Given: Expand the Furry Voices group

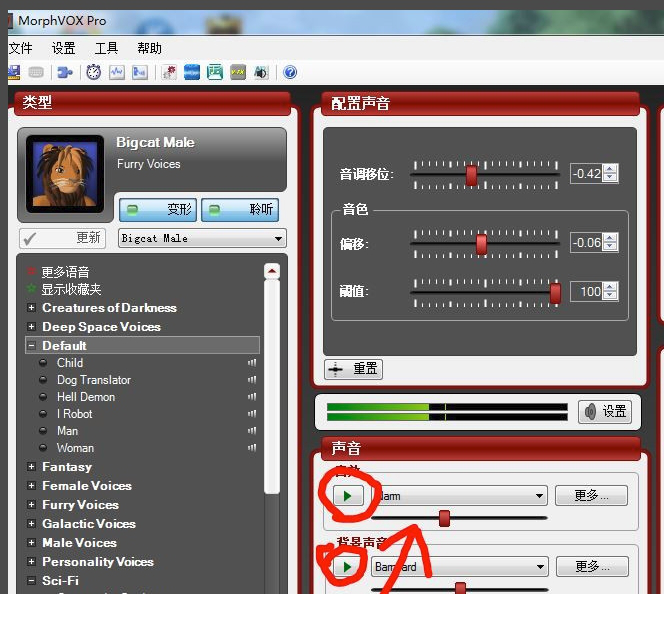Looking at the screenshot, I should pyautogui.click(x=31, y=505).
